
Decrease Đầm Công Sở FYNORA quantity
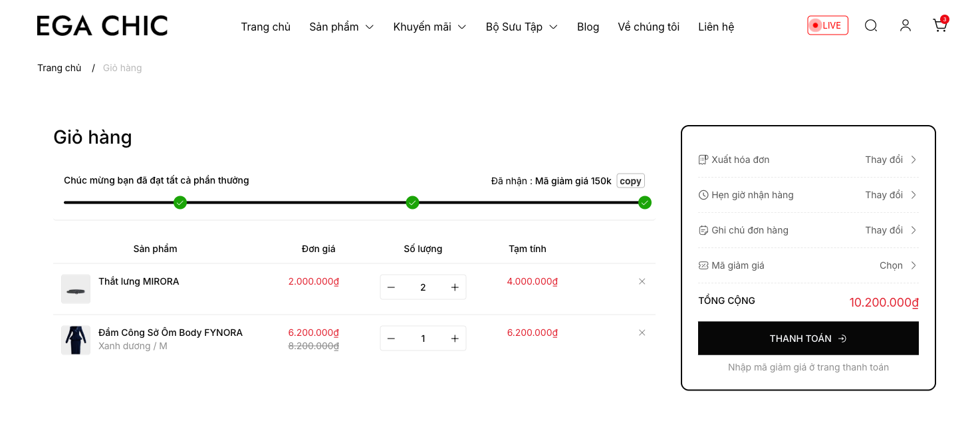tap(391, 339)
